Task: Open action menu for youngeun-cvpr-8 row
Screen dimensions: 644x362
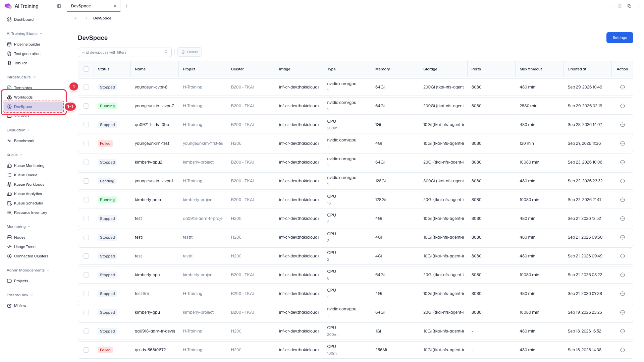Action: tap(623, 87)
